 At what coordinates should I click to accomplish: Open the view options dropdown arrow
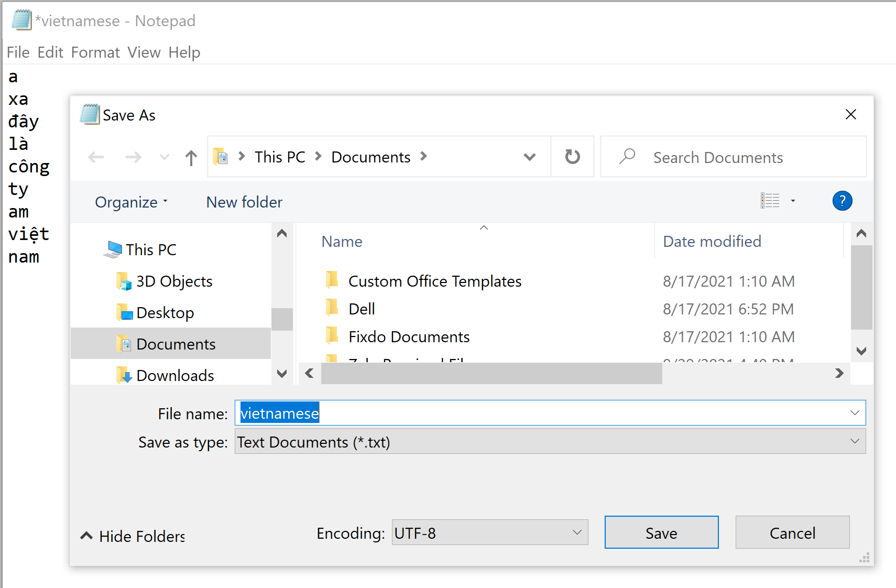coord(793,201)
